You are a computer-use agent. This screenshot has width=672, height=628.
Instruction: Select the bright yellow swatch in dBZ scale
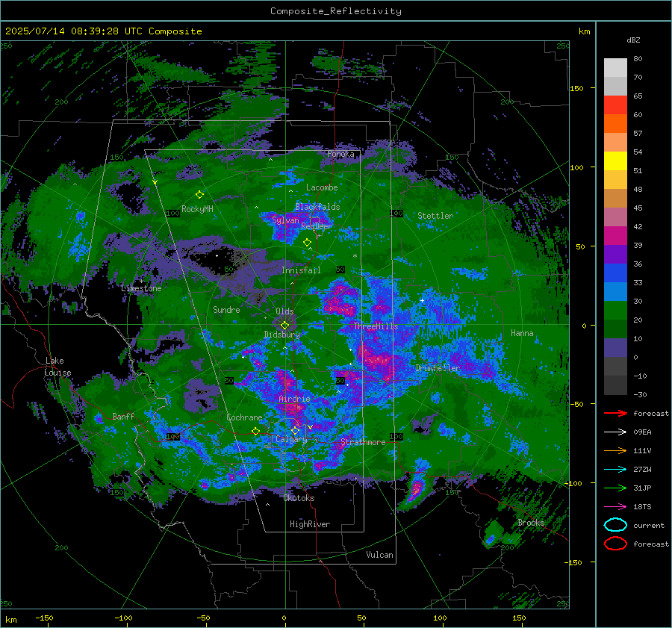[615, 161]
